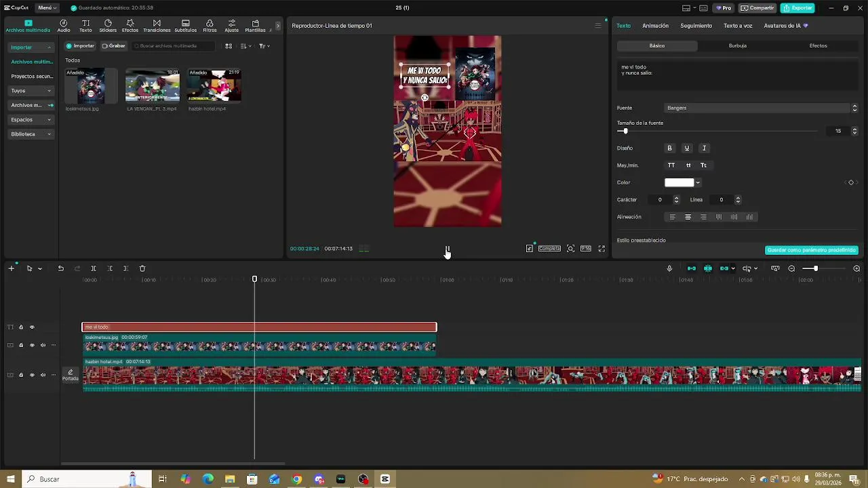Switch to the Animación tab
868x488 pixels.
[x=655, y=26]
